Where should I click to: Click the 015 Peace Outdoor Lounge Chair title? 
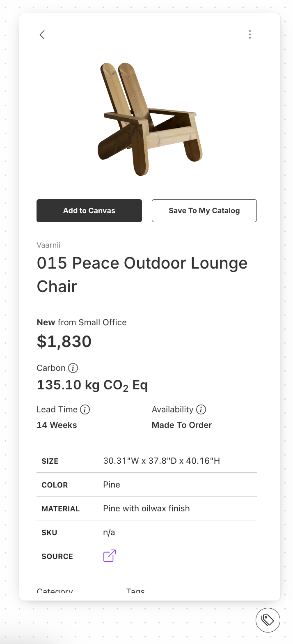point(142,274)
